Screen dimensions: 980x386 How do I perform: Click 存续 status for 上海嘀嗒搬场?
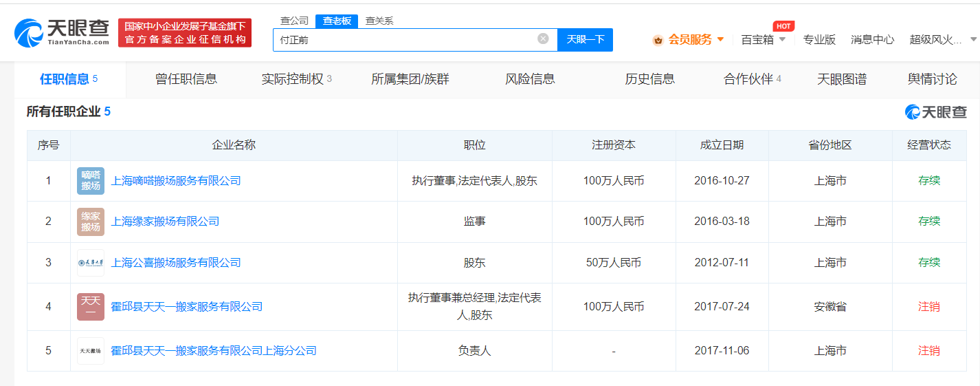coord(929,181)
